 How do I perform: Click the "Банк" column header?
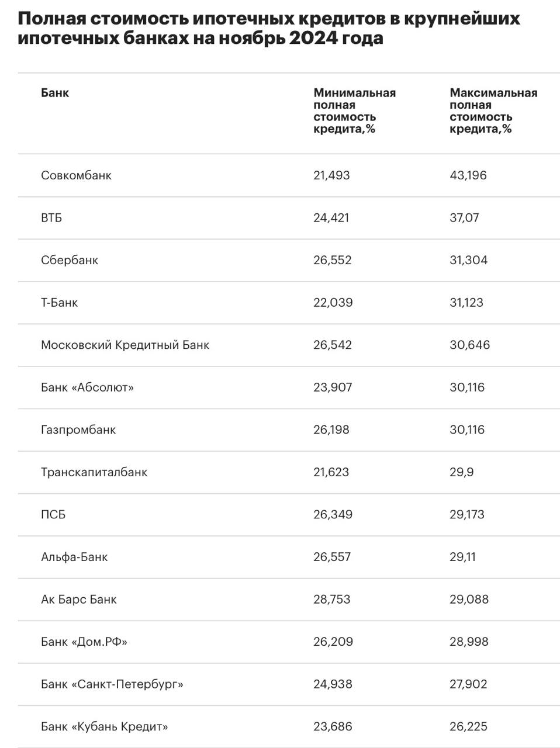point(55,92)
